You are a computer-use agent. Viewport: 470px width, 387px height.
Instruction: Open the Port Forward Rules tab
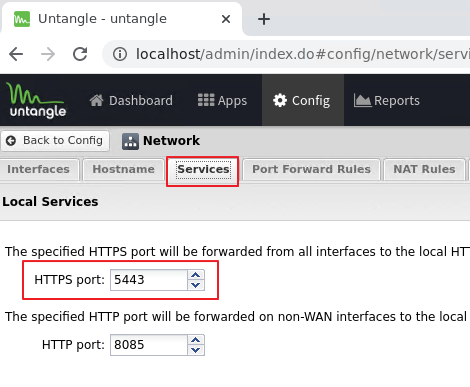[311, 169]
